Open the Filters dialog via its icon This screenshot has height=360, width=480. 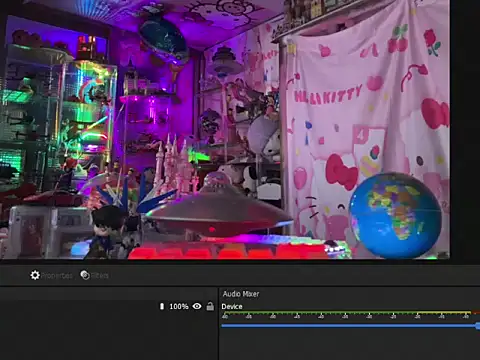pos(85,275)
